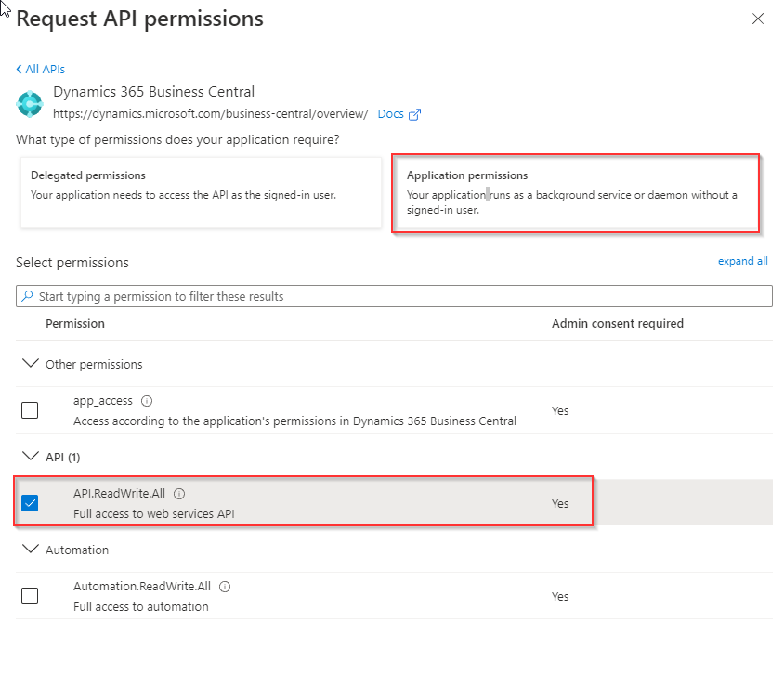Image resolution: width=784 pixels, height=686 pixels.
Task: Click the external link icon next to Docs
Action: (415, 114)
